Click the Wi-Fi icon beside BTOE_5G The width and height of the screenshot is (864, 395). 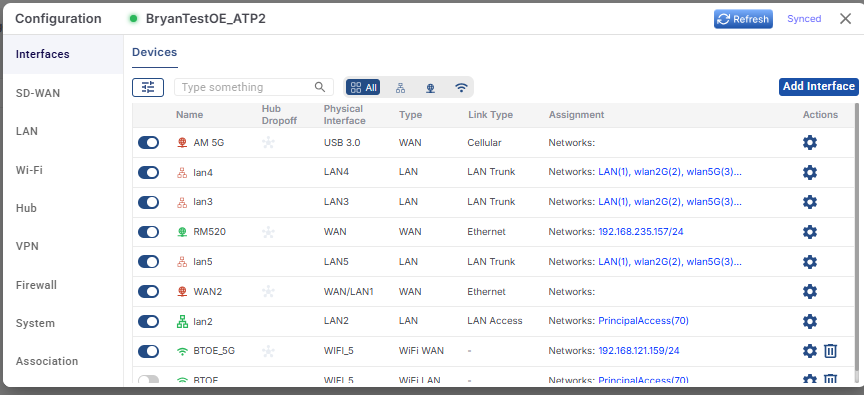(x=182, y=351)
